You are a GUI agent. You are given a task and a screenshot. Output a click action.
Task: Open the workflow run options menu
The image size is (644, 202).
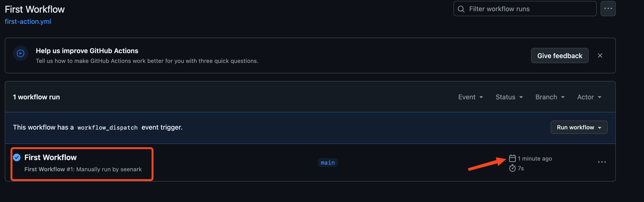point(602,162)
